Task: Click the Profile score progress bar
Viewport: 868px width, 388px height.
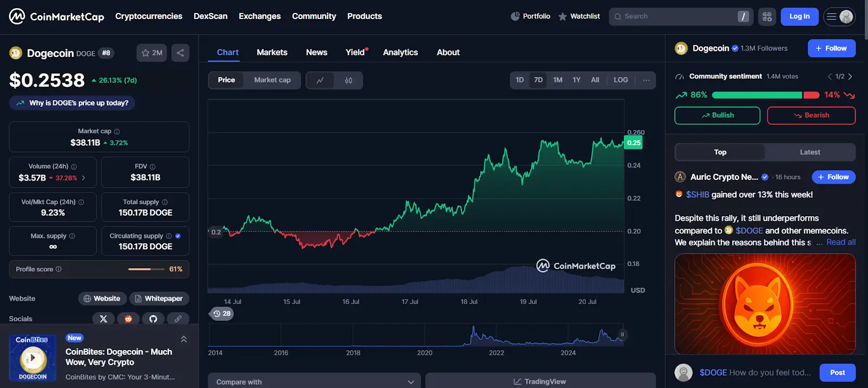Action: [x=146, y=269]
